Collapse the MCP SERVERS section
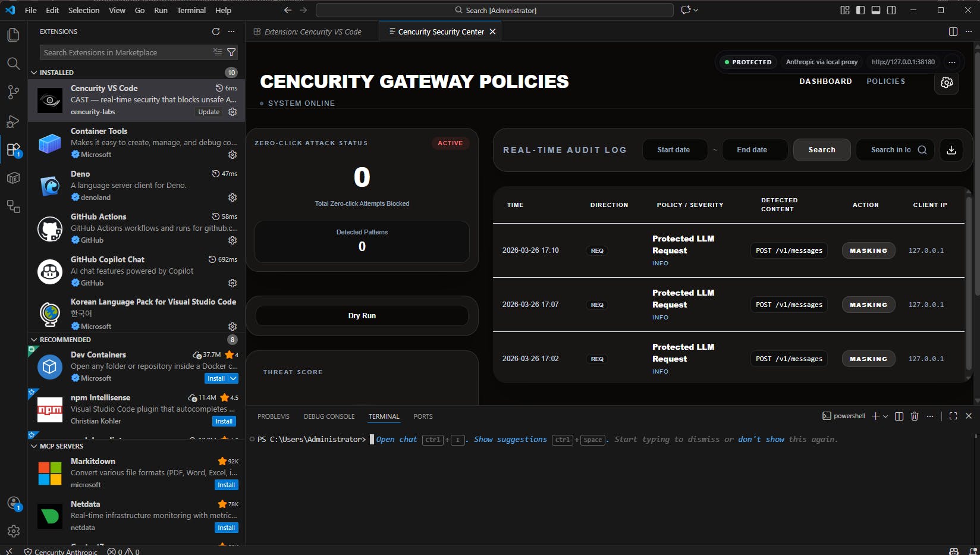The width and height of the screenshot is (980, 555). point(34,446)
